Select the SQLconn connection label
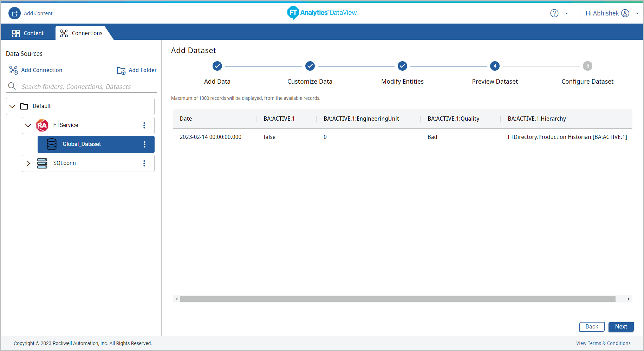644x351 pixels. tap(65, 163)
